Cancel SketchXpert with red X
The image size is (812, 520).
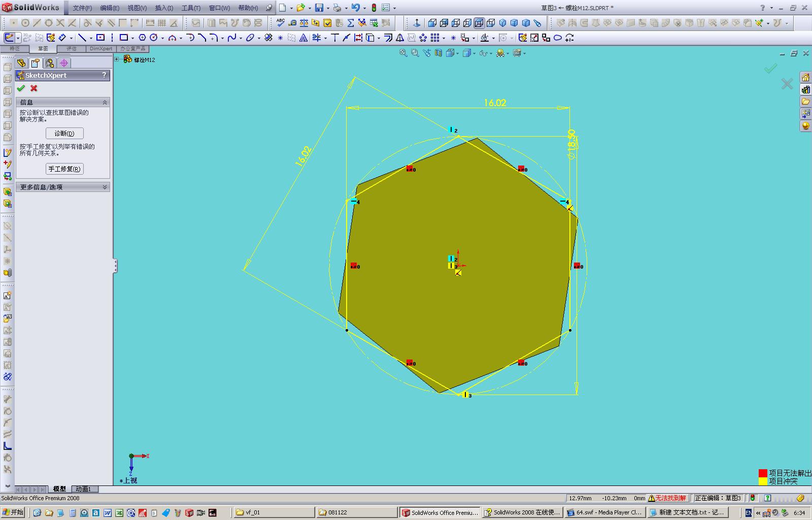[x=34, y=88]
